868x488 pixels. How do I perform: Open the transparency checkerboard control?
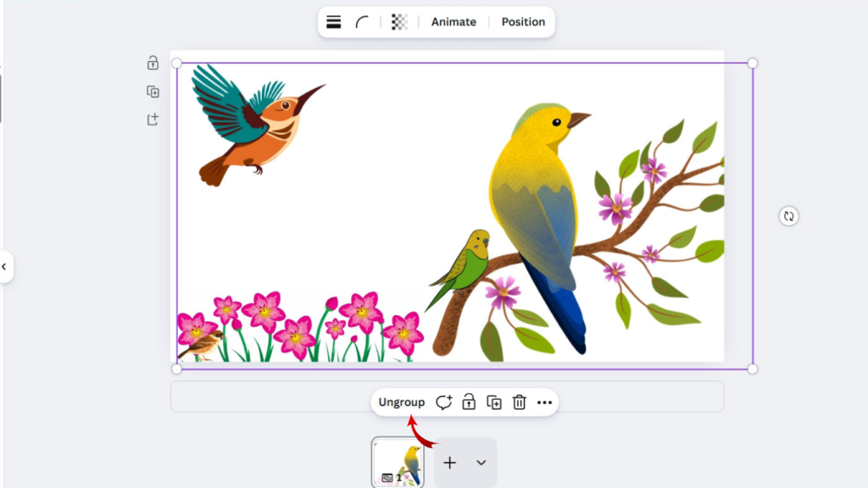click(399, 22)
